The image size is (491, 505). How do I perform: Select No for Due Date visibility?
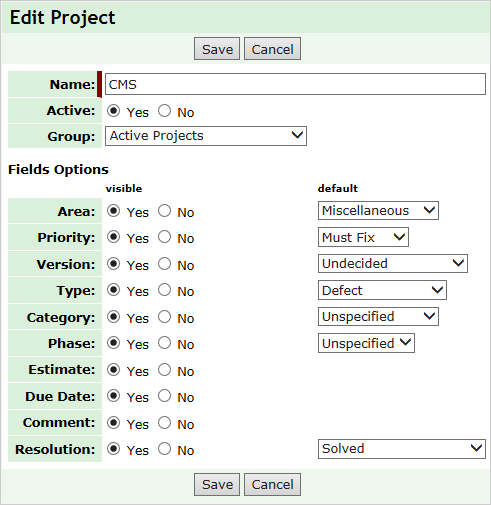pyautogui.click(x=164, y=396)
